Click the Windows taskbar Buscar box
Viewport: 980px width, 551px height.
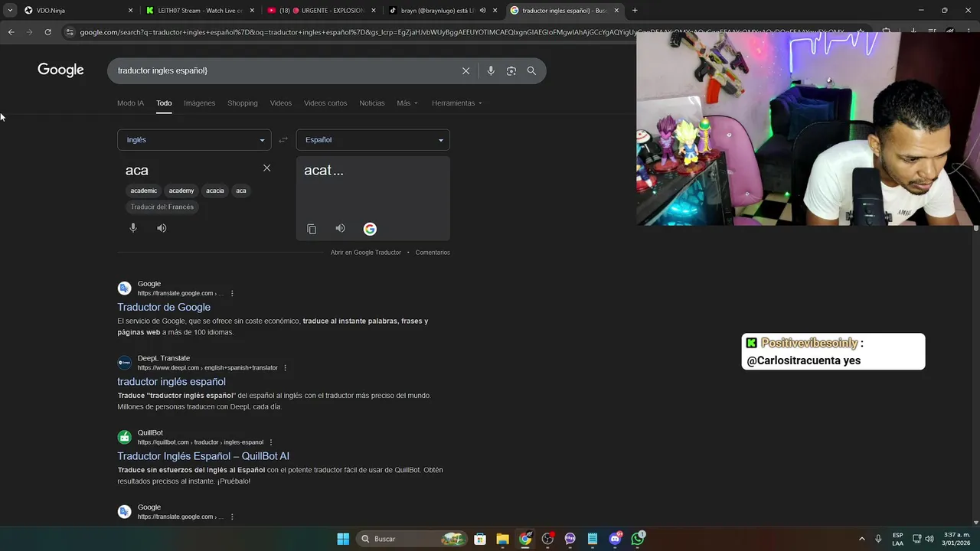412,539
